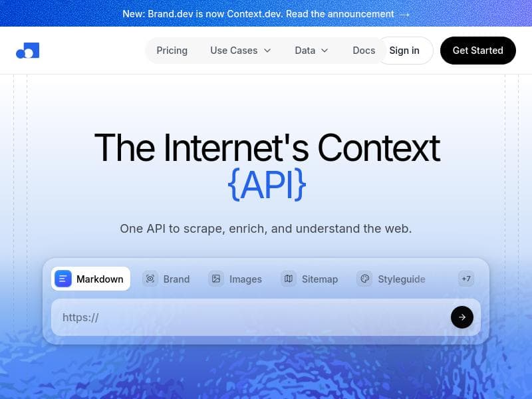Switch to the Images tab
Viewport: 532px width, 399px height.
[x=235, y=279]
